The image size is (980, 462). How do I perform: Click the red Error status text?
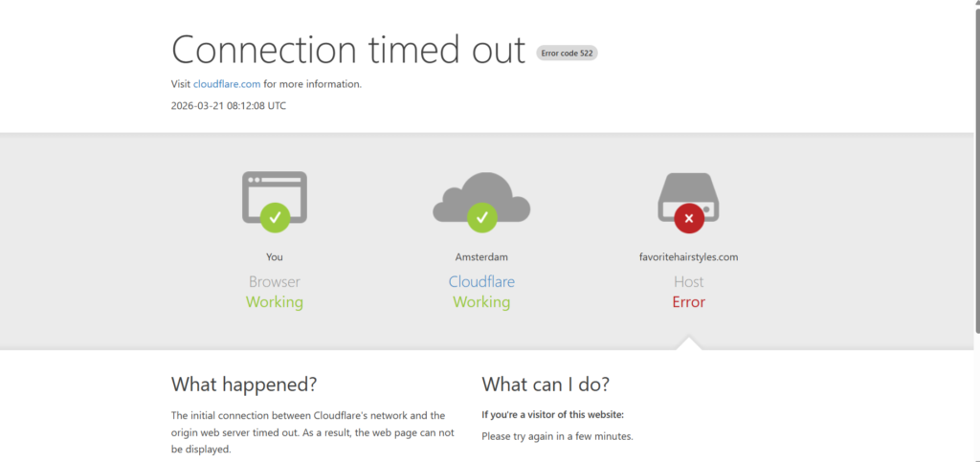pos(688,302)
